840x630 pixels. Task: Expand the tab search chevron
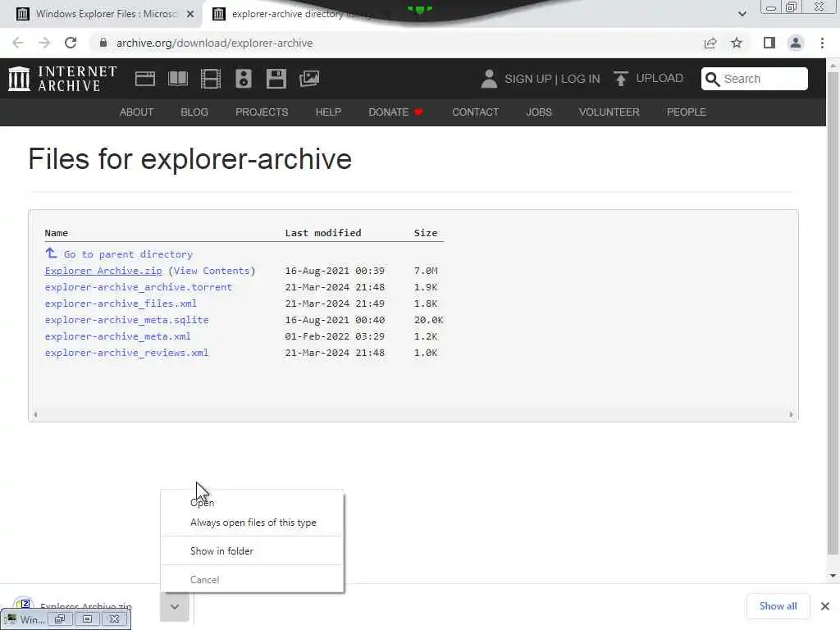[x=742, y=14]
